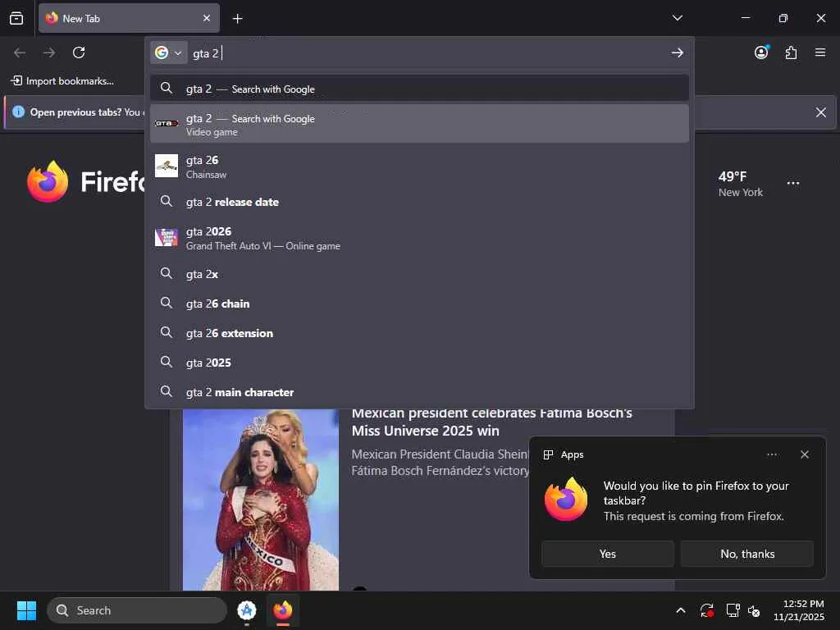Open Apps notification three-dot options
Image resolution: width=840 pixels, height=630 pixels.
(x=772, y=454)
